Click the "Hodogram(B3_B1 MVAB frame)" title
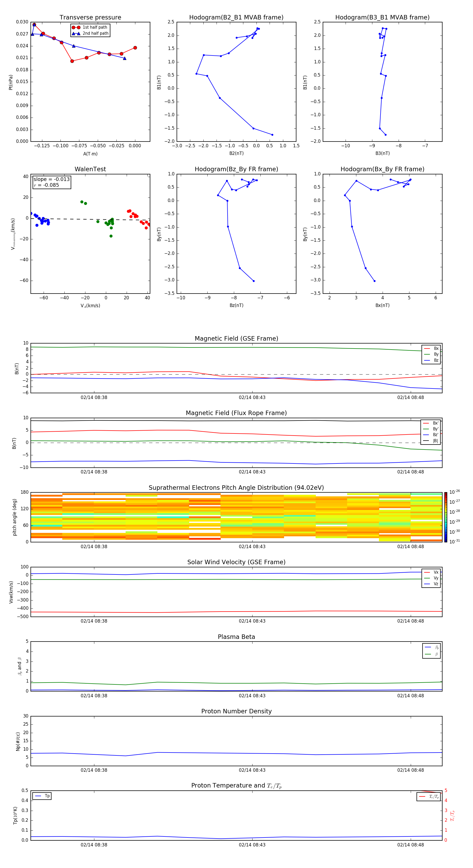The image size is (473, 868). coord(382,18)
